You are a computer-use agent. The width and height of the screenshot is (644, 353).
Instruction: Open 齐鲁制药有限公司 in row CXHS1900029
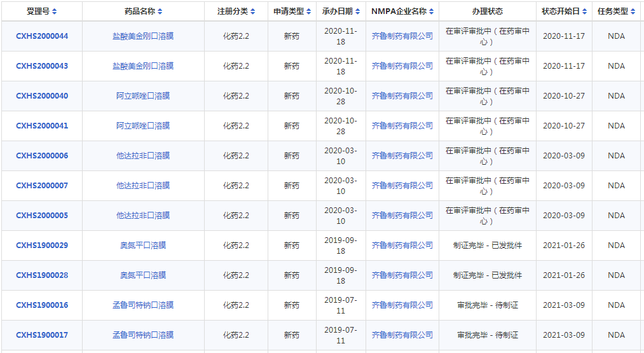[x=402, y=246]
